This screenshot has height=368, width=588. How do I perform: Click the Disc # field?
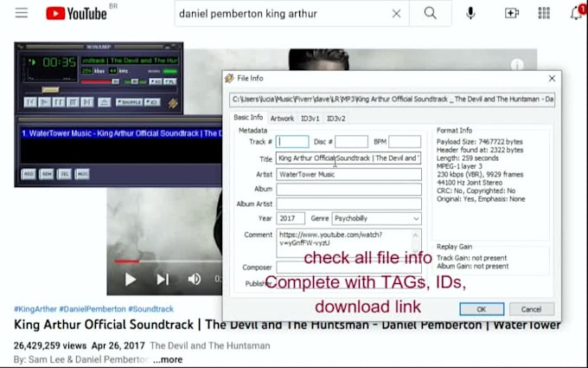[x=351, y=141]
